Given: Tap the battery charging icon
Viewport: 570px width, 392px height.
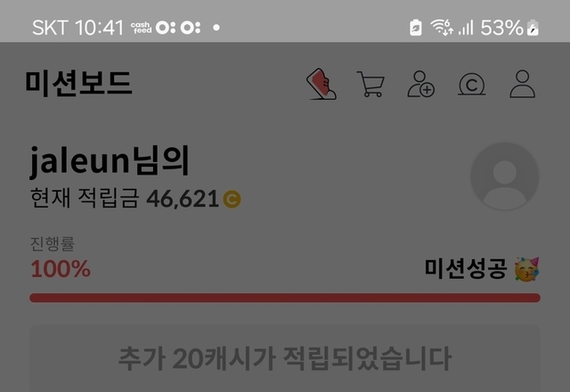Looking at the screenshot, I should coord(533,28).
